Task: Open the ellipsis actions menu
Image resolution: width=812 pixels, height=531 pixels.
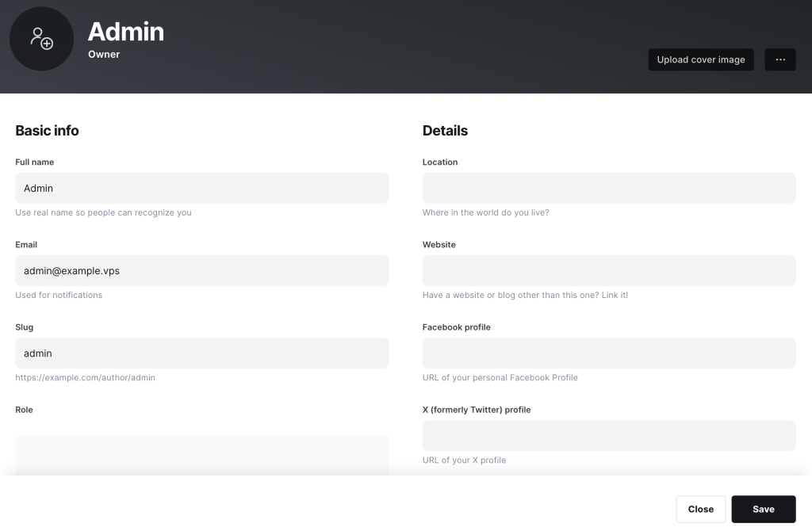Action: (779, 59)
